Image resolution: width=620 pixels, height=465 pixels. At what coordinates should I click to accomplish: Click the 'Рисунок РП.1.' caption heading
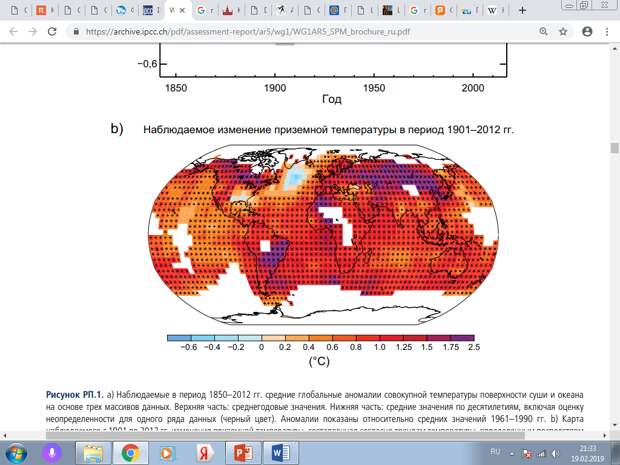[75, 395]
